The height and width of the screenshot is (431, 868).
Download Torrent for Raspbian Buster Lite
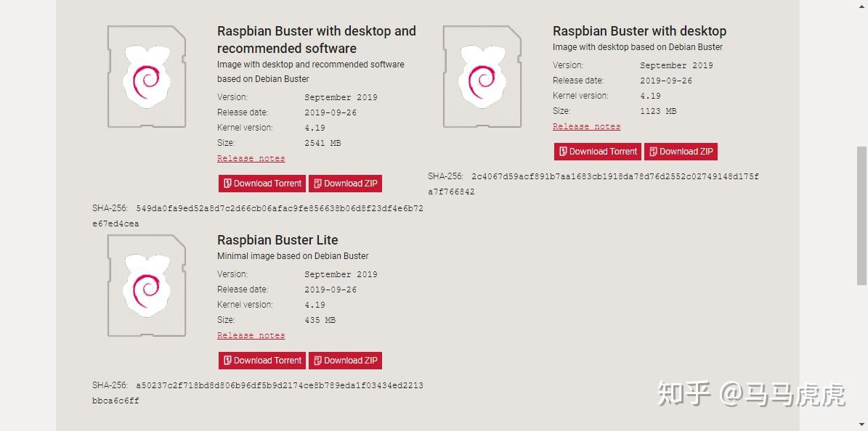click(261, 361)
